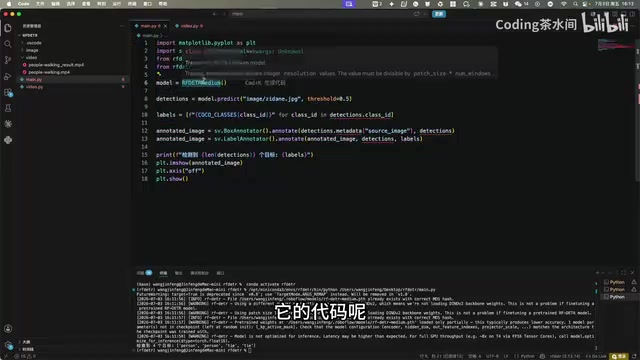Open the Source Control view

tap(8, 60)
